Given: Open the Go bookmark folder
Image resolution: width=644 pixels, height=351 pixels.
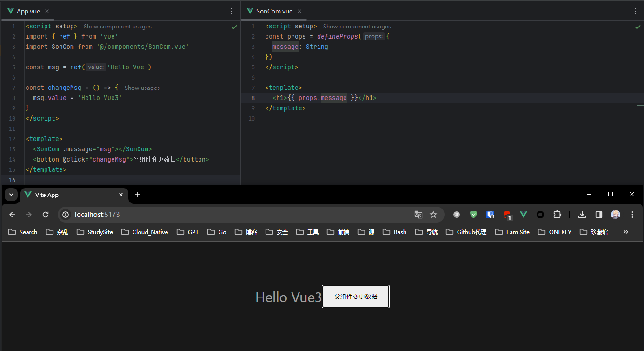Looking at the screenshot, I should click(x=217, y=232).
